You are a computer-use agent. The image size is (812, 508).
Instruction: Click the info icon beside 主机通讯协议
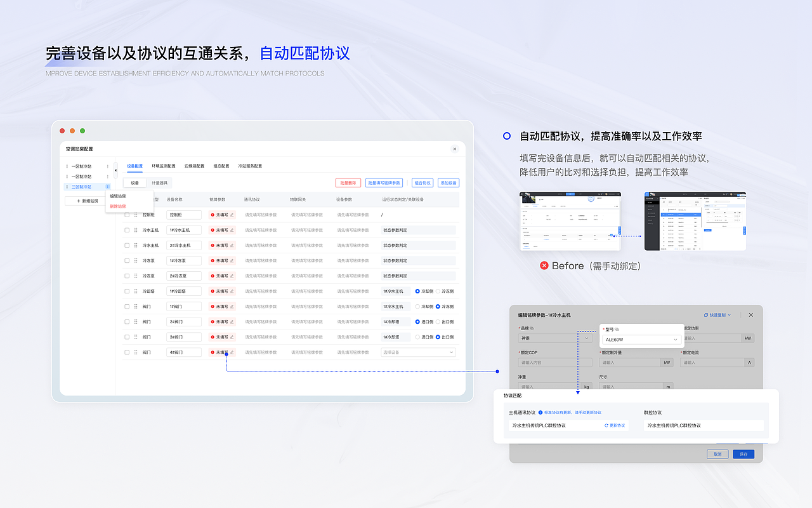(x=540, y=413)
